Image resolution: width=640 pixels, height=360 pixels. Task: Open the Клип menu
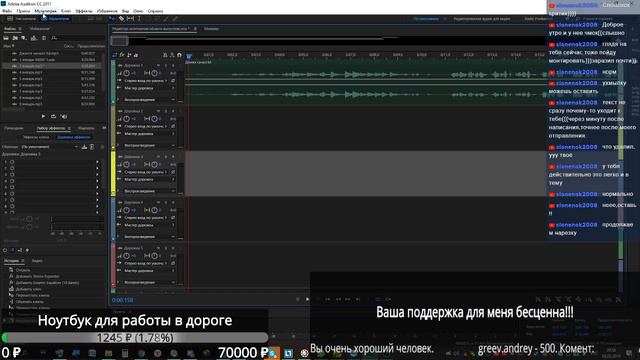click(x=66, y=11)
